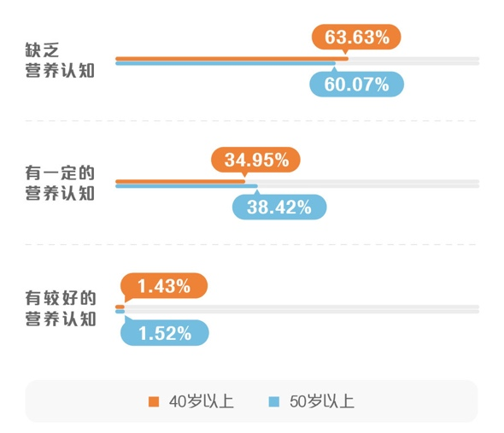Click the 有一定的营养认知 category label
The image size is (504, 433).
[60, 184]
